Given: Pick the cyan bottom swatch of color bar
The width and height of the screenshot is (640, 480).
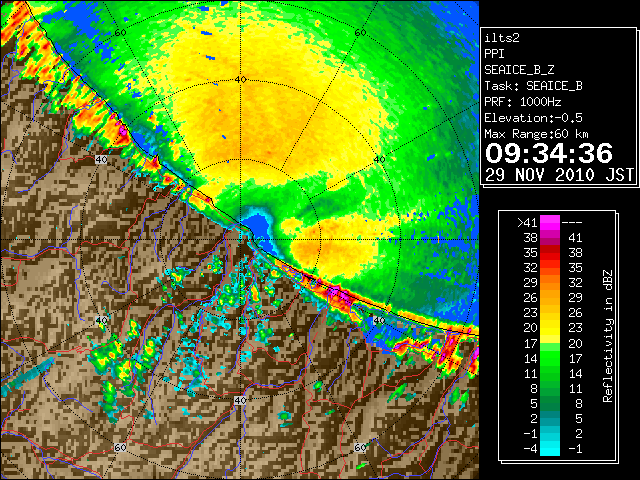Looking at the screenshot, I should (x=550, y=449).
